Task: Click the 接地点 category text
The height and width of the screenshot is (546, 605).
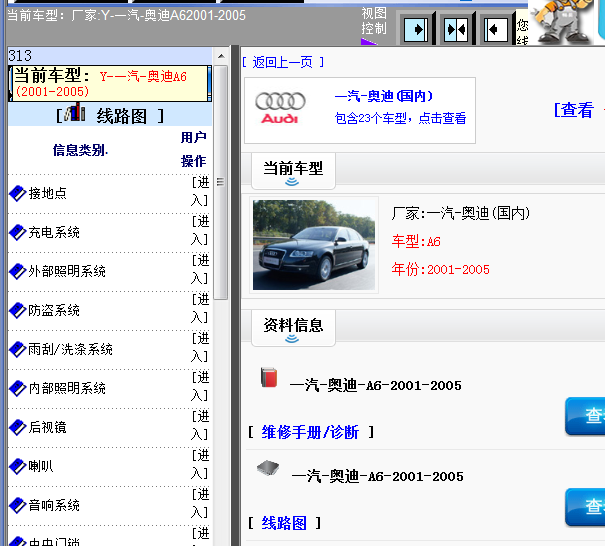Action: [x=47, y=193]
